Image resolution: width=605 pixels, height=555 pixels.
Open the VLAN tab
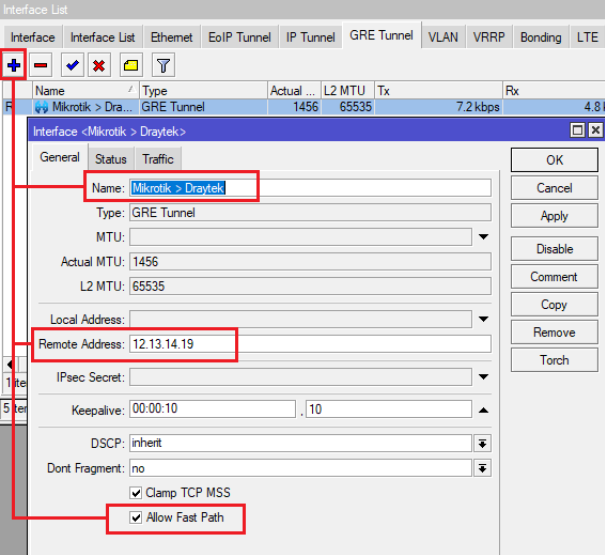click(443, 37)
